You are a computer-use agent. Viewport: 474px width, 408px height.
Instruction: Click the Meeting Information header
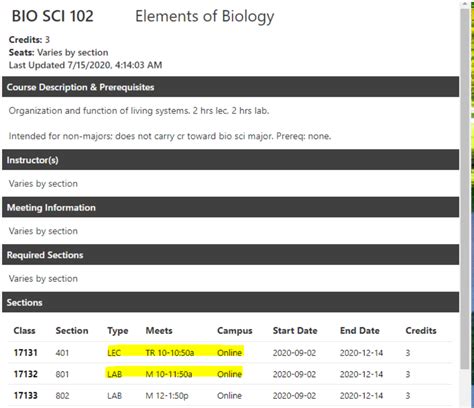[230, 207]
